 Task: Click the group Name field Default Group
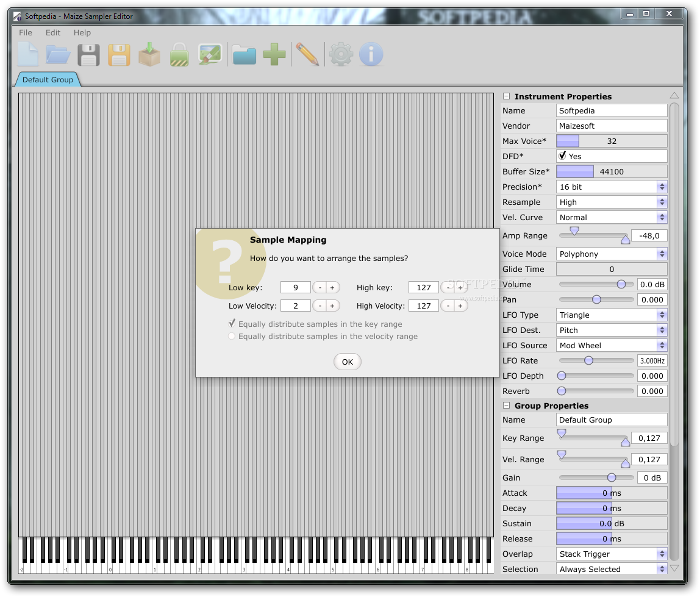[x=612, y=420]
